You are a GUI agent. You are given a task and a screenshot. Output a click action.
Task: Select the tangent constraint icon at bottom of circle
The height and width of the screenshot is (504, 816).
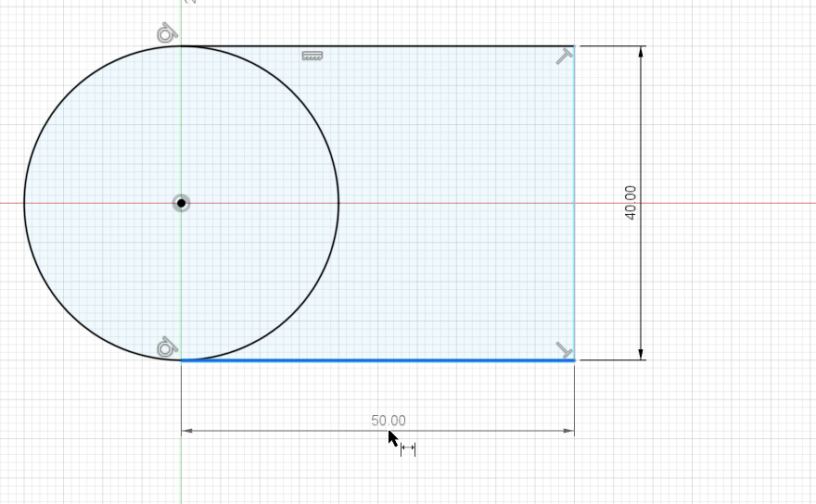coord(167,346)
